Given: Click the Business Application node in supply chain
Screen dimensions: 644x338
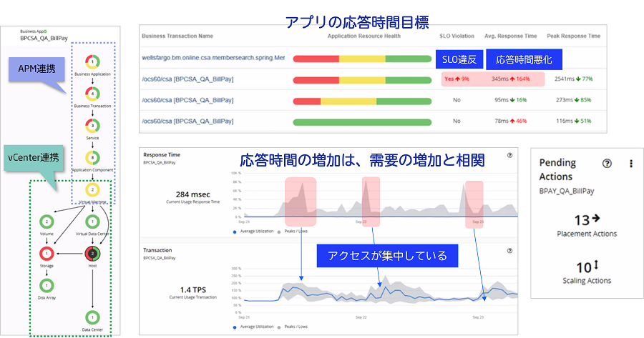Looking at the screenshot, I should (92, 61).
